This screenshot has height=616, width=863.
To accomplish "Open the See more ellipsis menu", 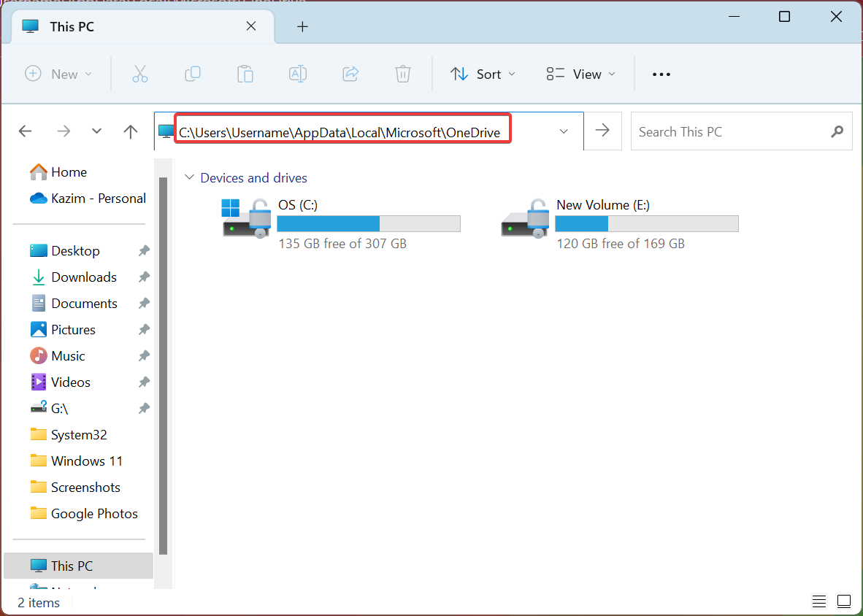I will pyautogui.click(x=661, y=74).
